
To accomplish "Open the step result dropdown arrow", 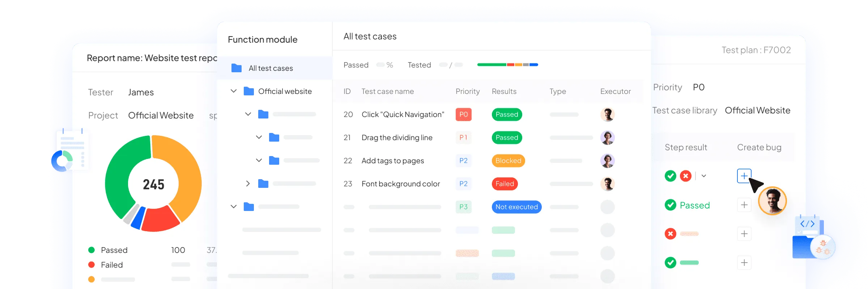I will (704, 176).
